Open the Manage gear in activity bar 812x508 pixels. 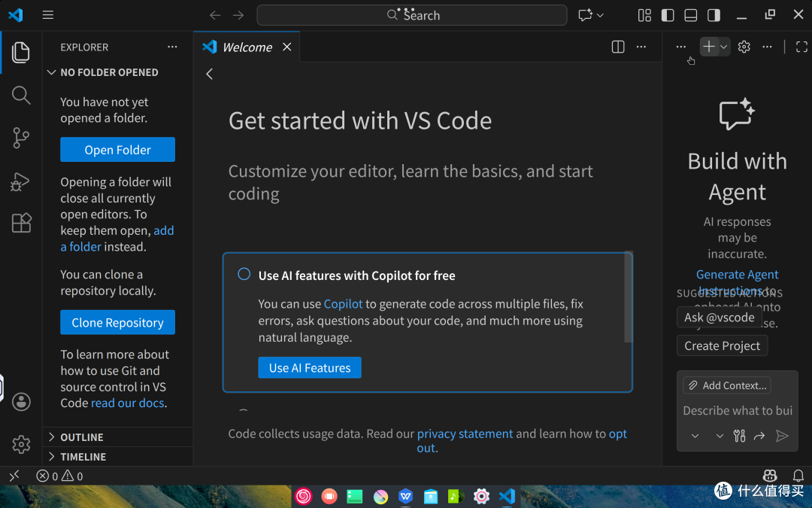pyautogui.click(x=21, y=444)
